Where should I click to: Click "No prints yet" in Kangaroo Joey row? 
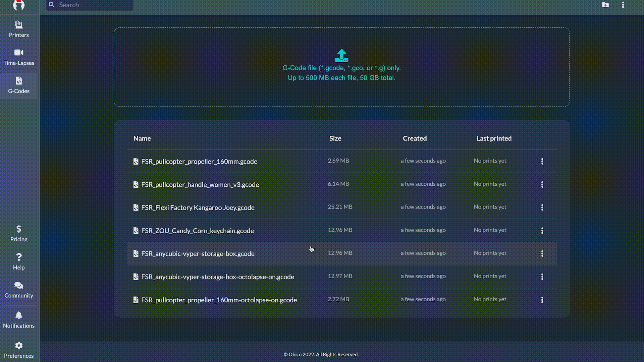tap(490, 207)
